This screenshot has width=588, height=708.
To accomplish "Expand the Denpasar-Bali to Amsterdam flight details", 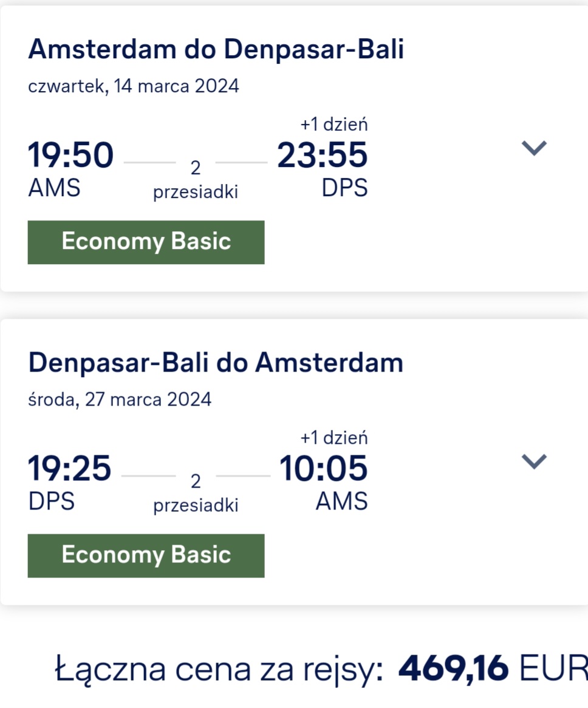I will click(535, 461).
